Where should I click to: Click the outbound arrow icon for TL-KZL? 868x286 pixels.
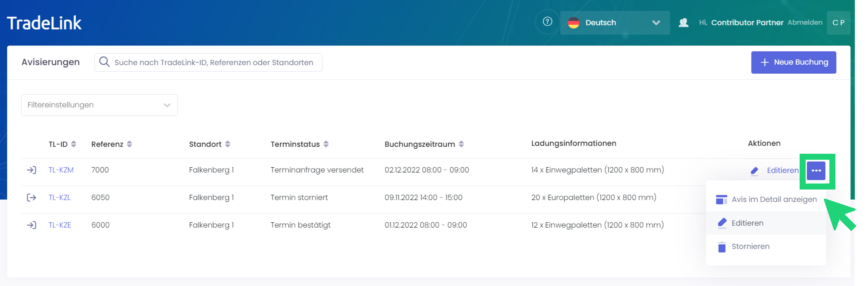31,198
